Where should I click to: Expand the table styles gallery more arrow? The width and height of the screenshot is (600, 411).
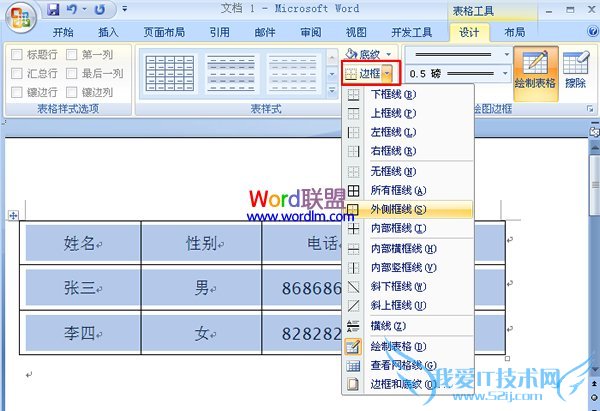[x=332, y=90]
